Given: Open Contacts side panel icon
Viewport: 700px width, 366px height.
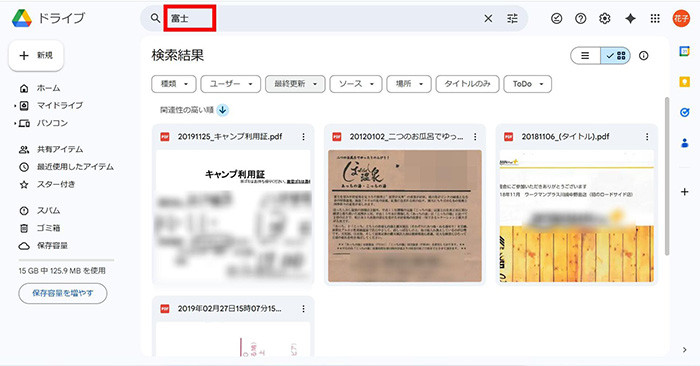Looking at the screenshot, I should tap(684, 143).
